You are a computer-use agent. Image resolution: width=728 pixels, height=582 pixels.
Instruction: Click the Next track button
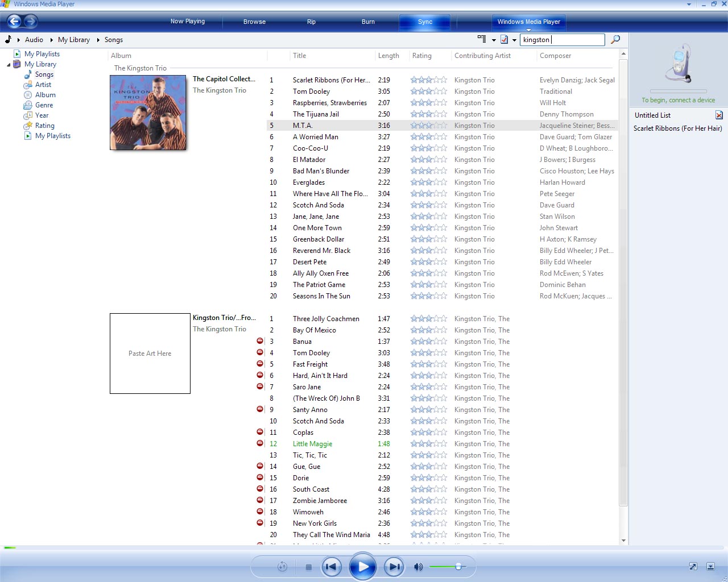394,567
